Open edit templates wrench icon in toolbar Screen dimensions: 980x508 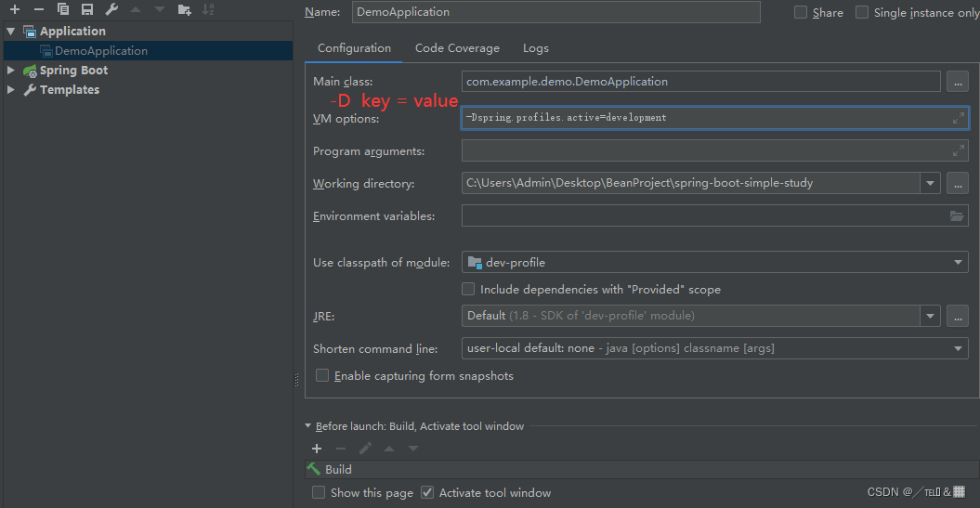[111, 9]
